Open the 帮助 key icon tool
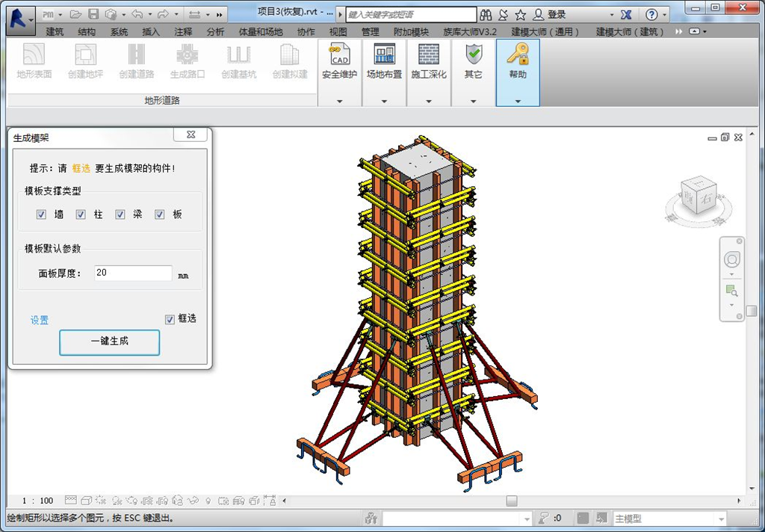The width and height of the screenshot is (765, 532). pos(518,72)
